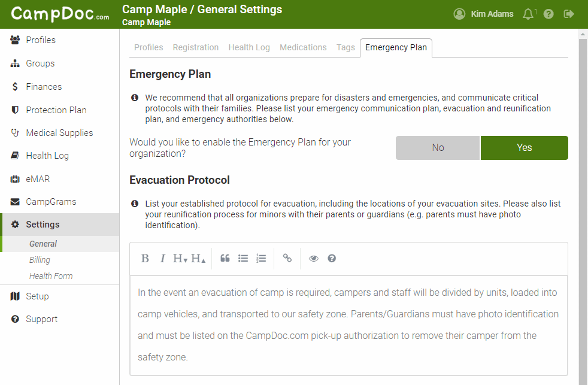Insert a blockquote using the quote icon
The height and width of the screenshot is (385, 588).
(x=225, y=258)
